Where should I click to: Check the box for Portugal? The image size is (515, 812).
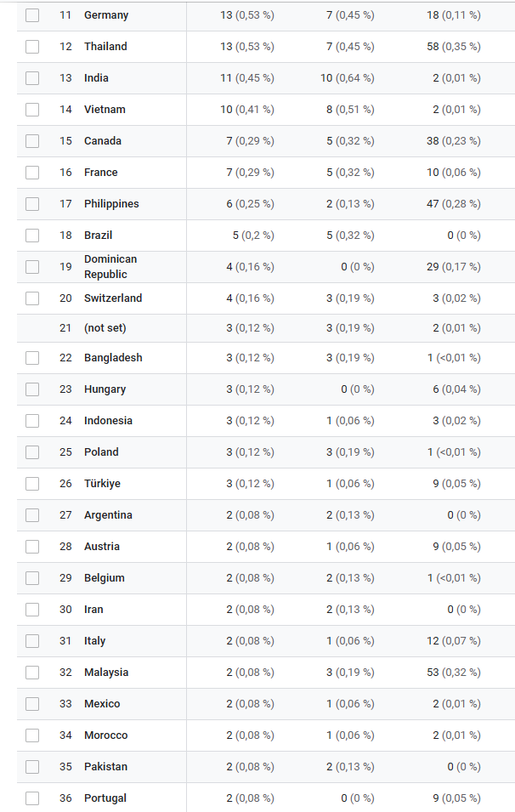[32, 798]
